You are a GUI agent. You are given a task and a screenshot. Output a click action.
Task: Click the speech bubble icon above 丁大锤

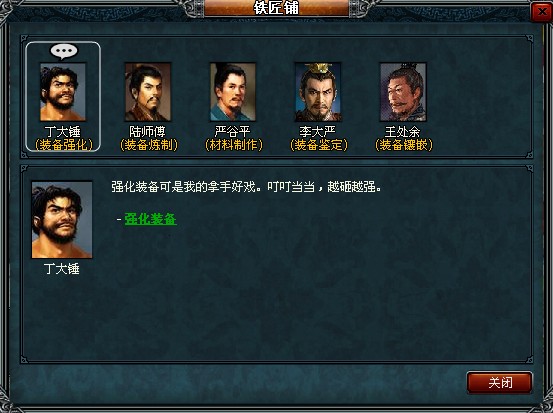(x=64, y=52)
